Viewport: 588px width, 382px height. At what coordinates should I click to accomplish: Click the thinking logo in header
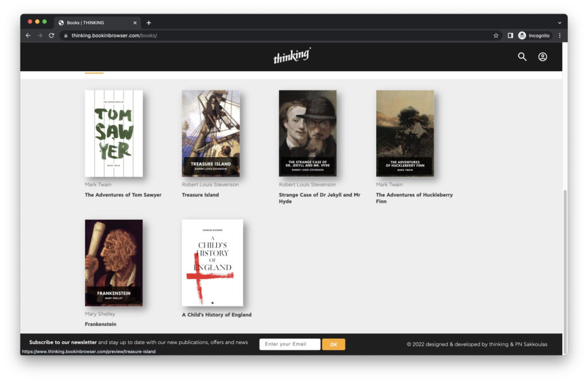pyautogui.click(x=292, y=56)
